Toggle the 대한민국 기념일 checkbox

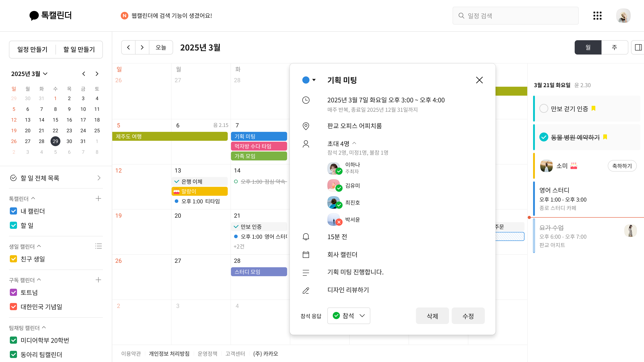coord(14,307)
